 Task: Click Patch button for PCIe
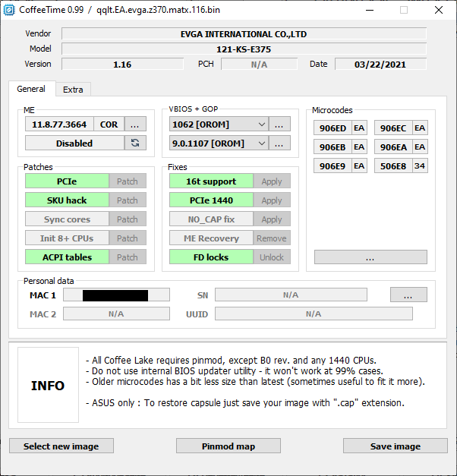(128, 181)
